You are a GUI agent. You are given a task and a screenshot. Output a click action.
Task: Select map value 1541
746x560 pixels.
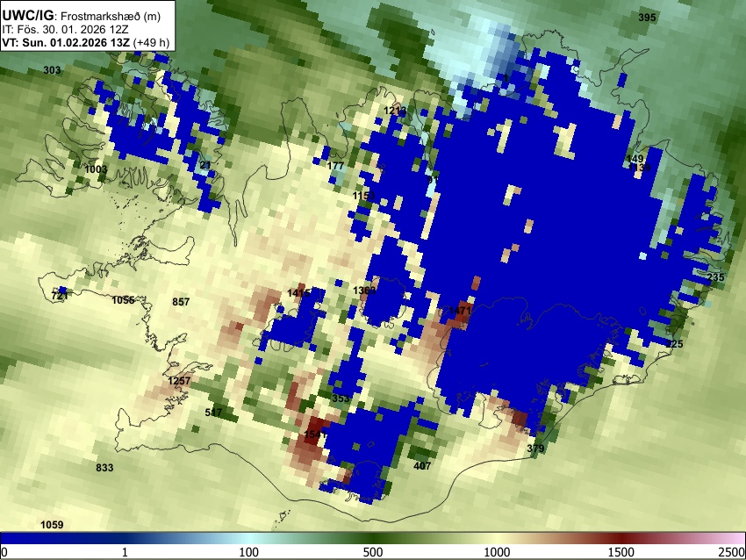pos(315,434)
